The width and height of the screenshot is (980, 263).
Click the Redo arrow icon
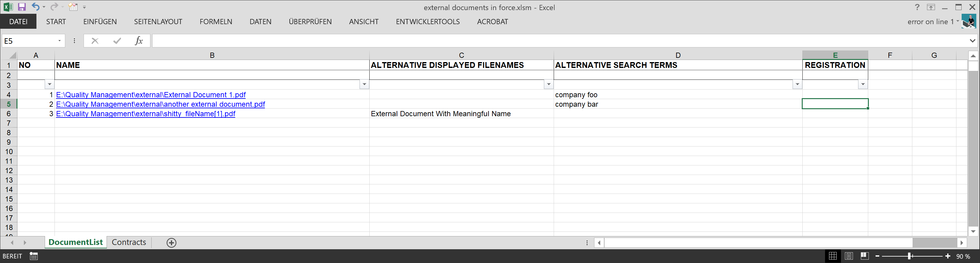coord(54,7)
